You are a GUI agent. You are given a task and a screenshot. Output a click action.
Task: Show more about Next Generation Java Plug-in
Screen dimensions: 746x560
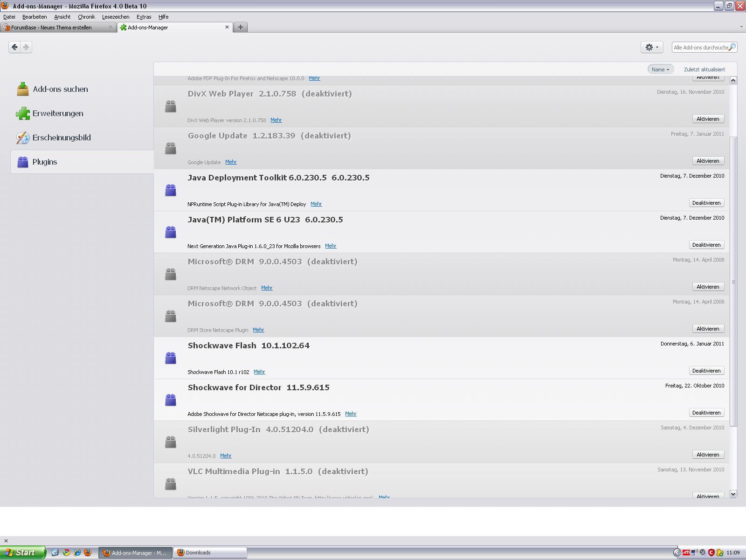pos(331,246)
